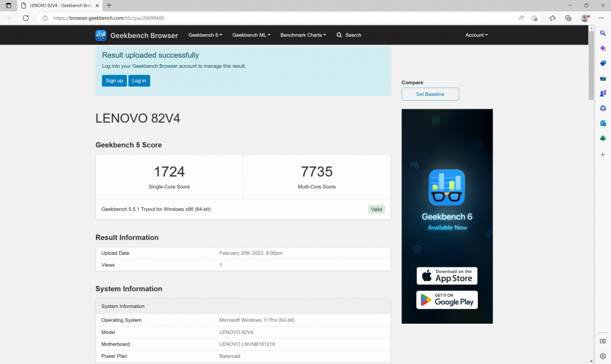
Task: Click the Geekbench Browser title link
Action: pyautogui.click(x=144, y=35)
